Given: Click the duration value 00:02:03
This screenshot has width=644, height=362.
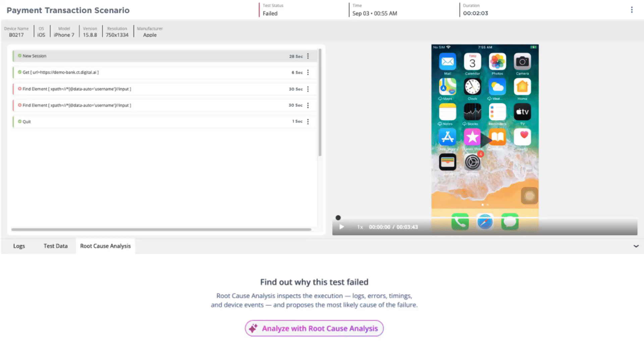Looking at the screenshot, I should (x=475, y=13).
